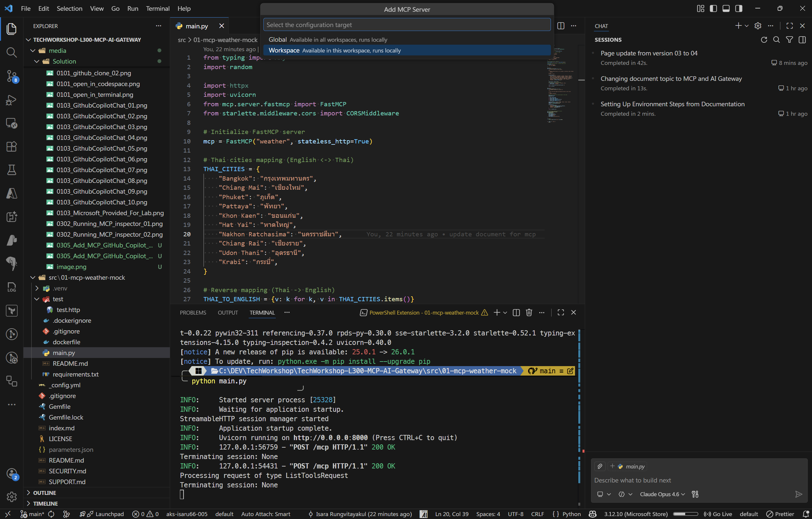This screenshot has height=519, width=812.
Task: Open the Testing flask view
Action: 11,170
